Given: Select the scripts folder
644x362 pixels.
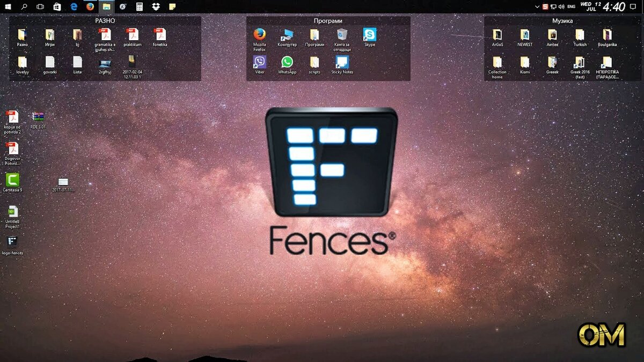Looking at the screenshot, I should coord(314,64).
